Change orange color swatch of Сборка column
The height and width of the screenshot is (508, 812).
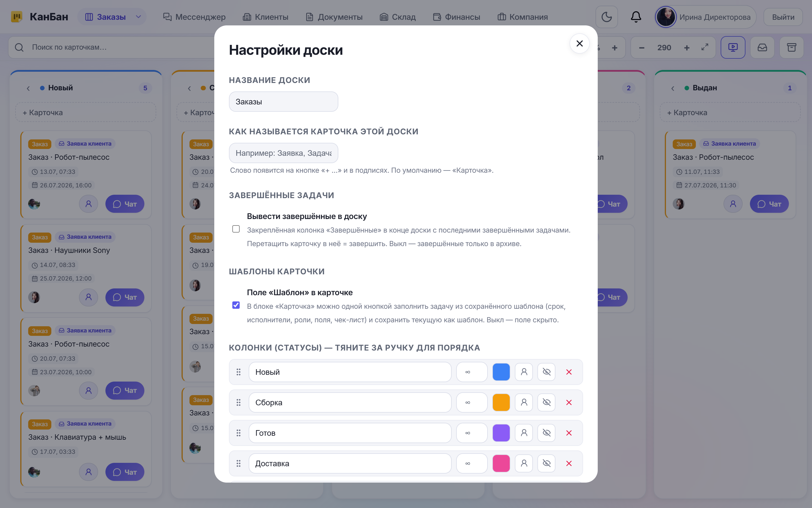click(501, 402)
